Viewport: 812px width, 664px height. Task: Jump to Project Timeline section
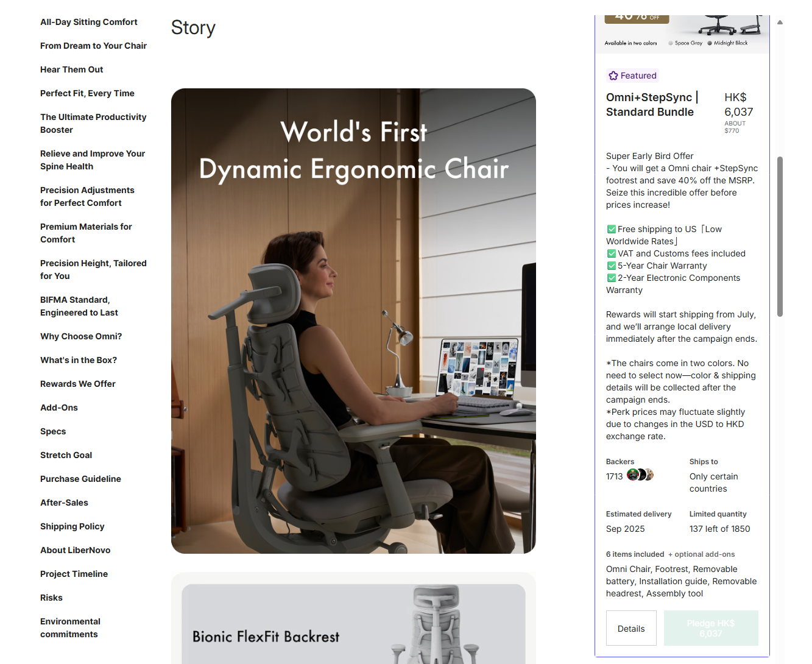[74, 574]
